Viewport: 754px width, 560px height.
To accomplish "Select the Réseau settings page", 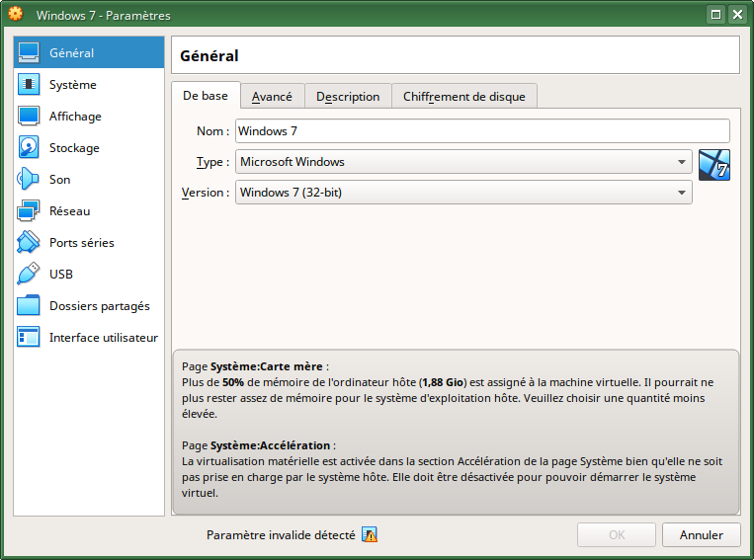I will pos(89,211).
